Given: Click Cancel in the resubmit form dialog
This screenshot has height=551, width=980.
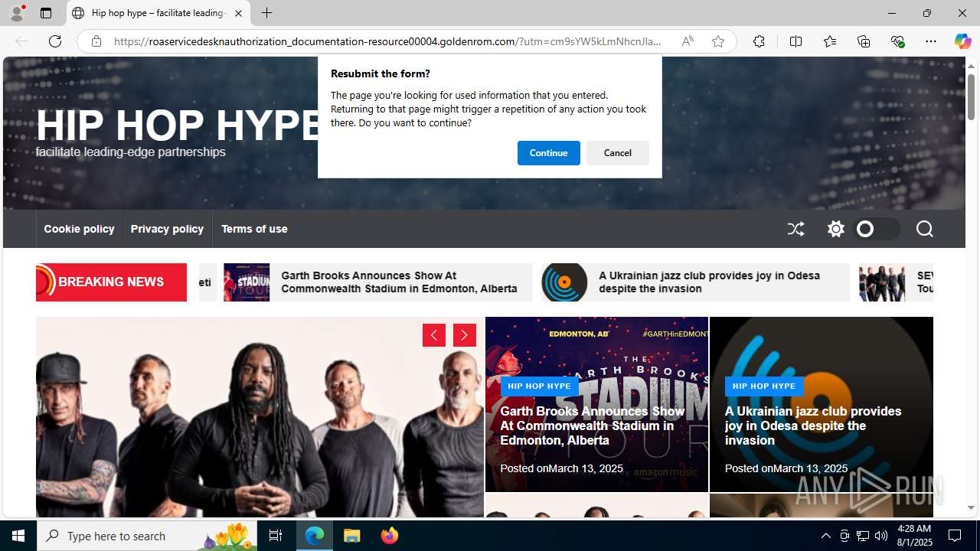Looking at the screenshot, I should pos(617,153).
